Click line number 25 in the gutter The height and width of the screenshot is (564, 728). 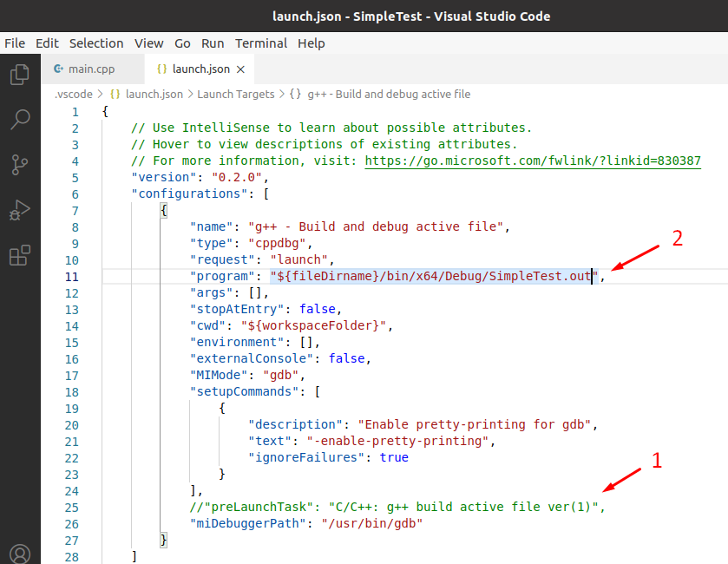point(71,508)
